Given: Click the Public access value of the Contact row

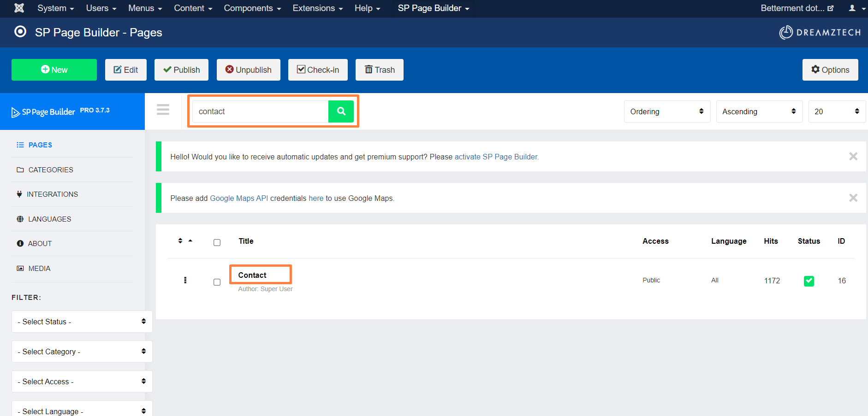Looking at the screenshot, I should [651, 280].
